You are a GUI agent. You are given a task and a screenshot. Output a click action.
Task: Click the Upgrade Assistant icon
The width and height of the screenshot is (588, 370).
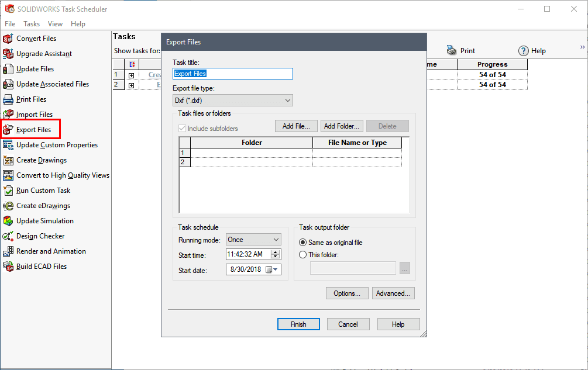(8, 54)
